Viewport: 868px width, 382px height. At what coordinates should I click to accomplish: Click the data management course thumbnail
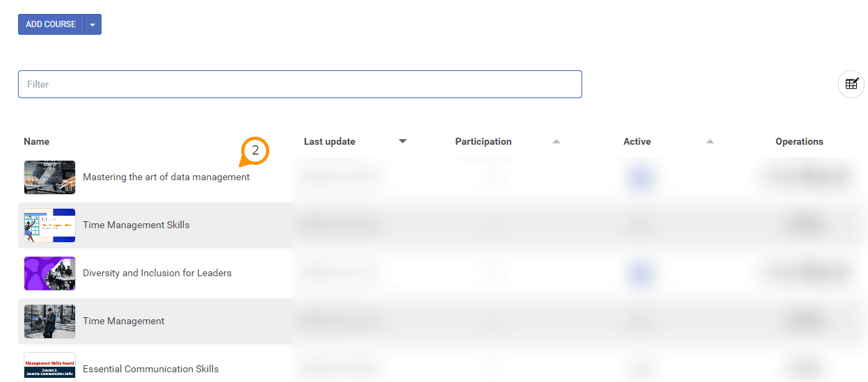pos(49,177)
